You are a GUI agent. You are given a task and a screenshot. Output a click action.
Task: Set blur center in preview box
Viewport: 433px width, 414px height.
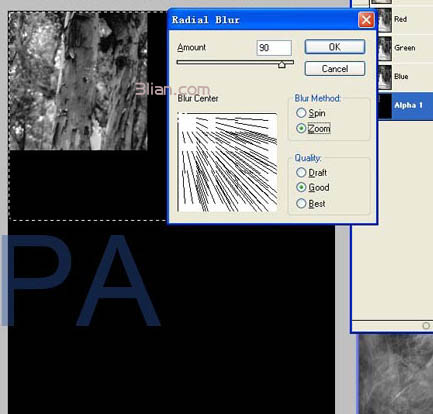coord(227,162)
